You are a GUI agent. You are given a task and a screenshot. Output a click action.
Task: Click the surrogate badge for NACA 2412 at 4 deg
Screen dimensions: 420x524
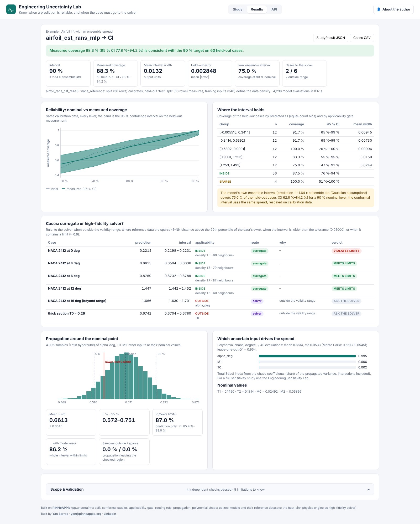pyautogui.click(x=259, y=263)
